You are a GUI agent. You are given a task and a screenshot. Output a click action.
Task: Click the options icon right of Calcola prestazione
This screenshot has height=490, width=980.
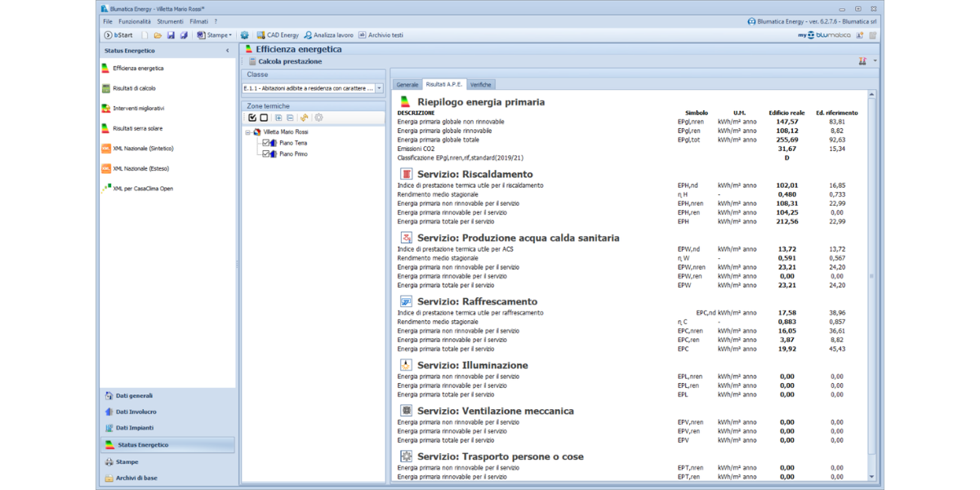pos(862,61)
